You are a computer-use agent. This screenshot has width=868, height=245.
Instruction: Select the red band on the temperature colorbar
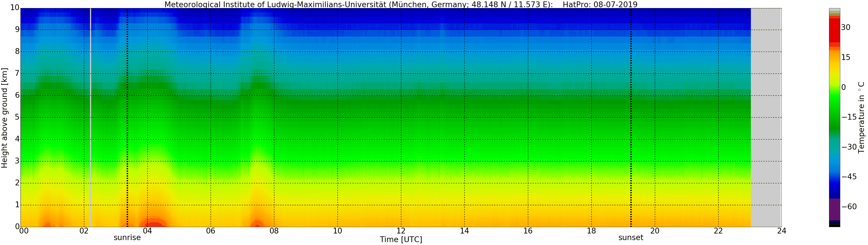(834, 30)
